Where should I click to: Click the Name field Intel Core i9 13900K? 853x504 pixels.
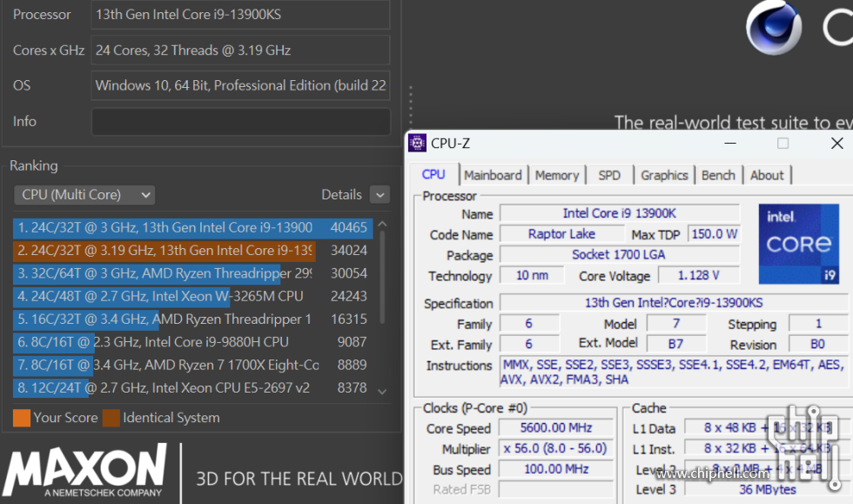pyautogui.click(x=620, y=213)
